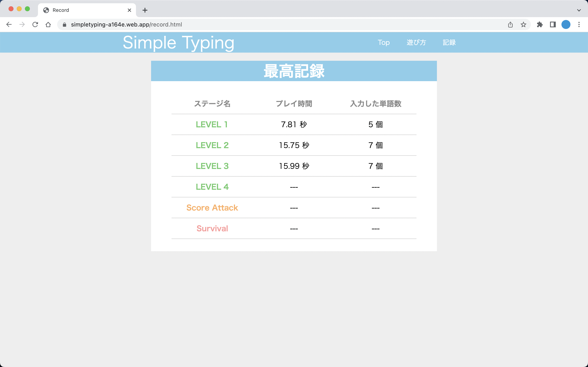Click the site security lock icon
588x367 pixels.
click(x=64, y=24)
